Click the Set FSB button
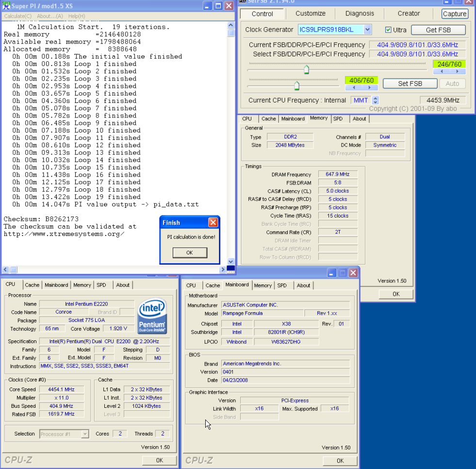The height and width of the screenshot is (469, 476). pos(410,84)
